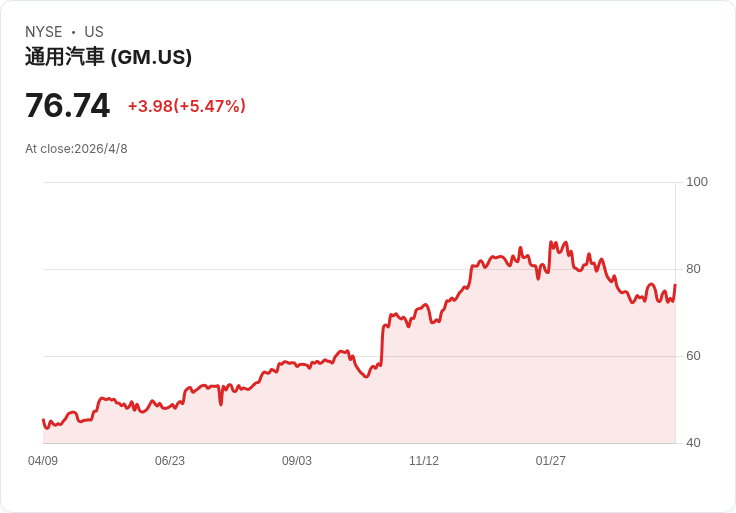Click the NYSE exchange label
Viewport: 736px width, 513px height.
[43, 32]
